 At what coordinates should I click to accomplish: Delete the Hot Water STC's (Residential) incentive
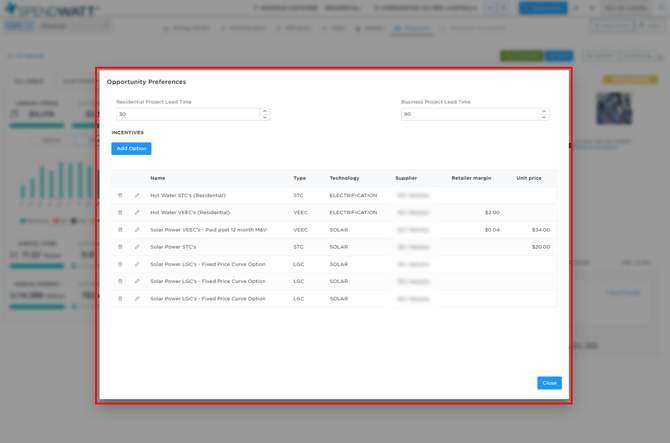click(120, 195)
